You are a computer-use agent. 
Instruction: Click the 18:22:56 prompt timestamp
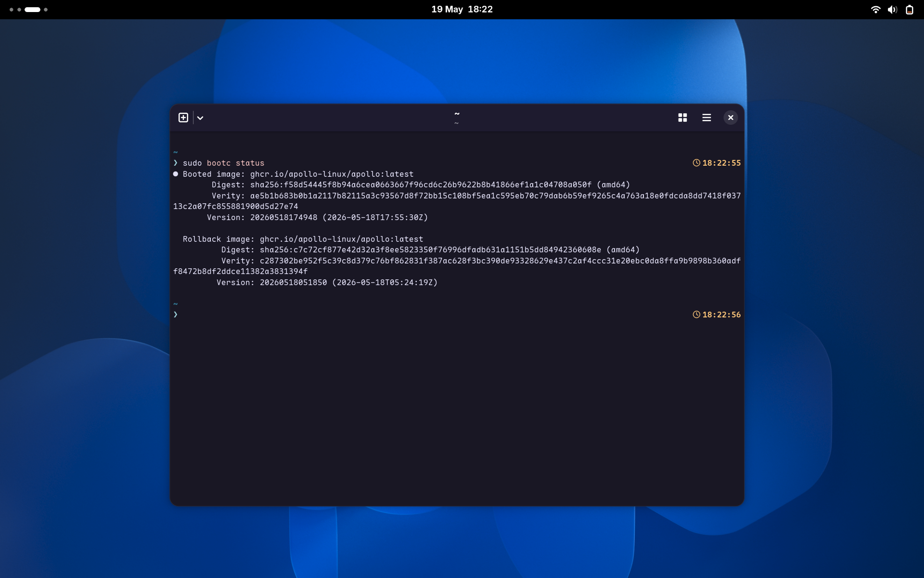(721, 315)
